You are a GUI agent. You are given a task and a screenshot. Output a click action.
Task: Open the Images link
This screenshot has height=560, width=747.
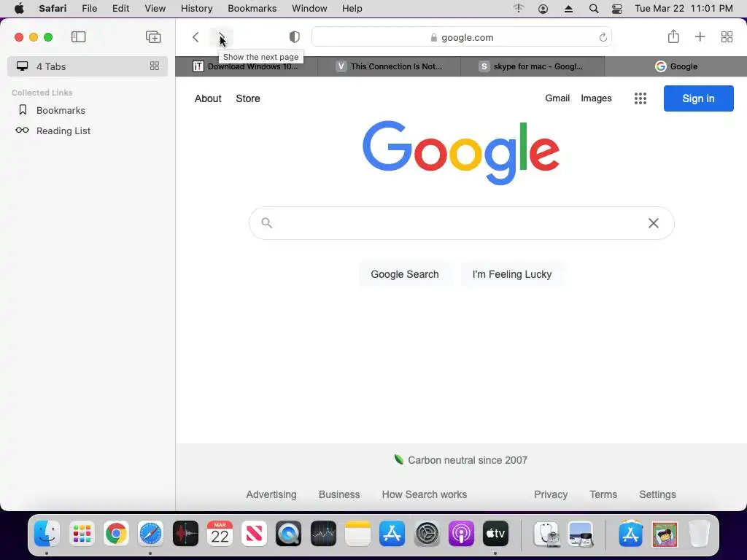click(x=596, y=98)
